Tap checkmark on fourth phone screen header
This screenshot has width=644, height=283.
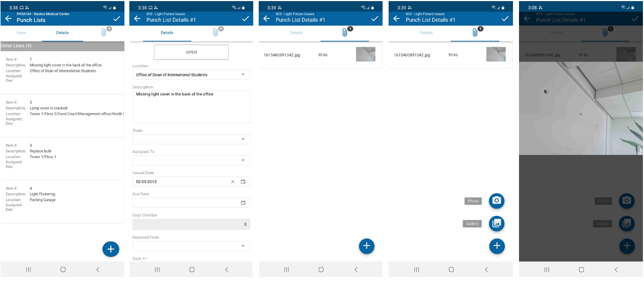(505, 19)
